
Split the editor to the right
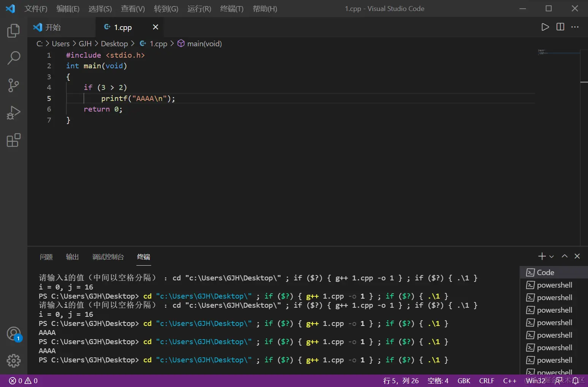[560, 27]
